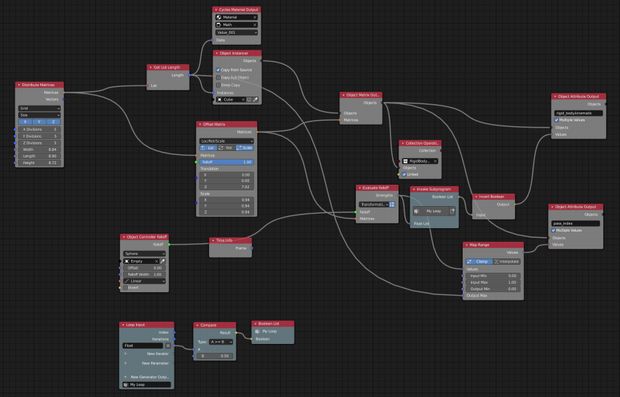
Task: Click the edit icon beside My Loop in Invoke Subprogram
Action: [452, 212]
